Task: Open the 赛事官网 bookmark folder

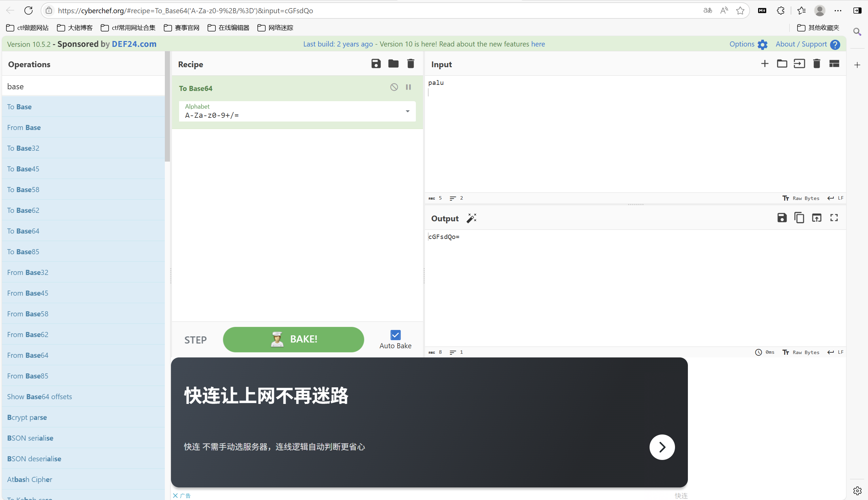Action: pyautogui.click(x=181, y=28)
